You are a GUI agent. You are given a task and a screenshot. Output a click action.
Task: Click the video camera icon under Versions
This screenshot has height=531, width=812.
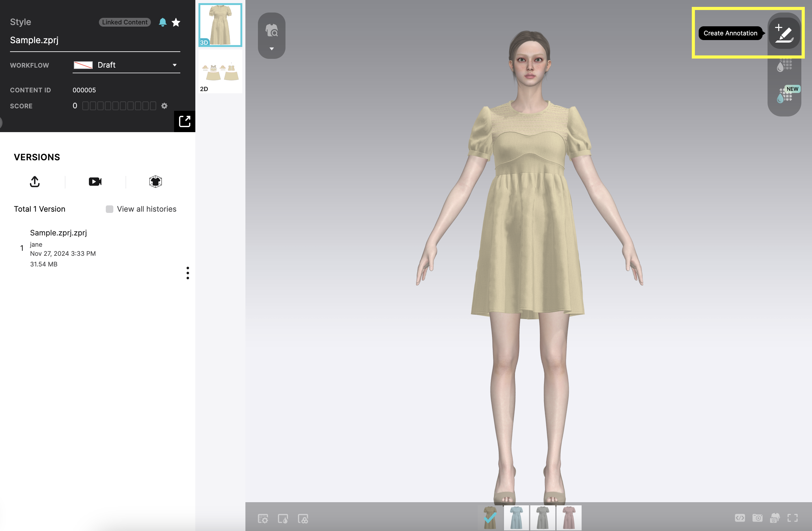(x=95, y=182)
